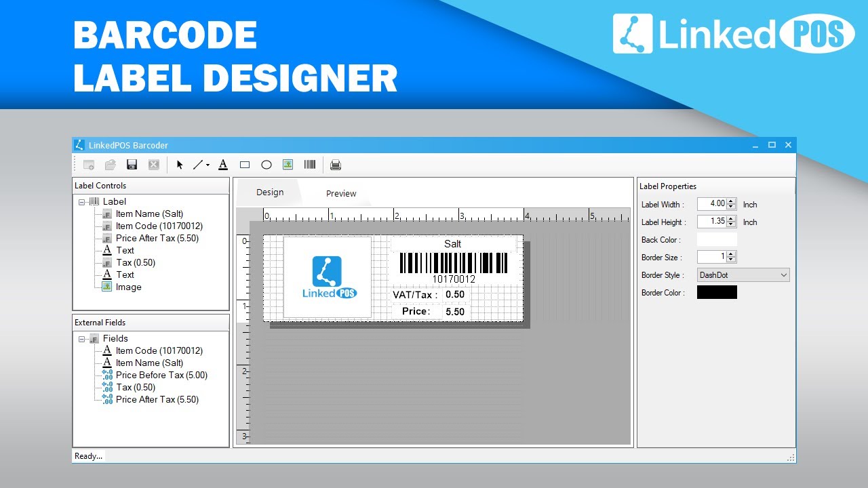Click the New label toolbar icon
This screenshot has width=868, height=488.
88,165
